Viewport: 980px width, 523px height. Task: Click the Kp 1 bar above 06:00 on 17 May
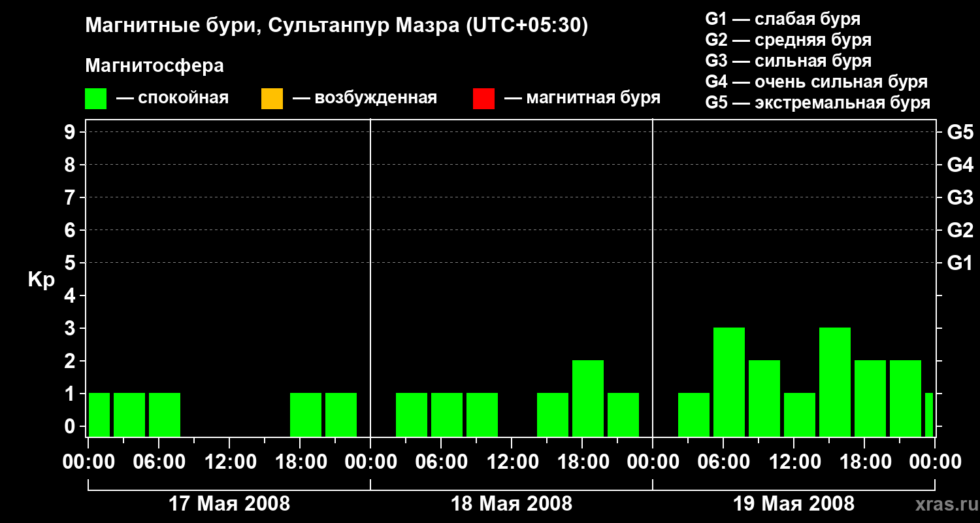(x=165, y=414)
